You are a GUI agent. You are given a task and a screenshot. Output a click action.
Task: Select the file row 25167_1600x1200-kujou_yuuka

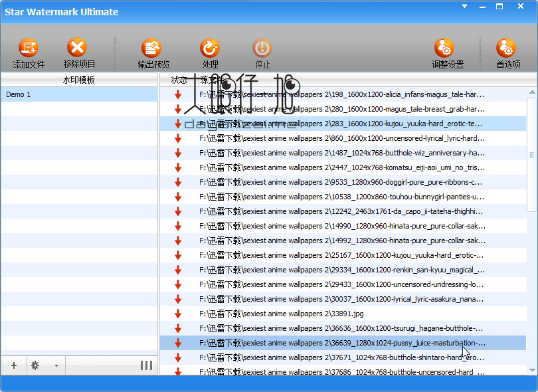click(x=343, y=255)
